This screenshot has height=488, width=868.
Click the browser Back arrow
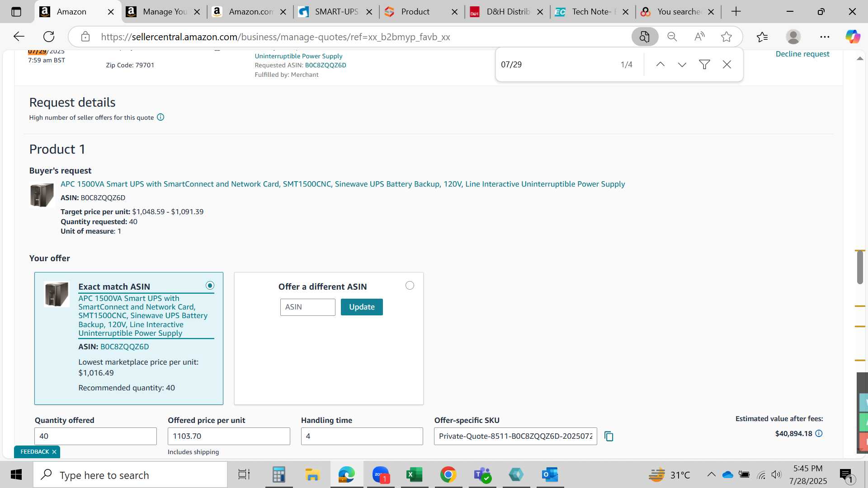point(19,37)
